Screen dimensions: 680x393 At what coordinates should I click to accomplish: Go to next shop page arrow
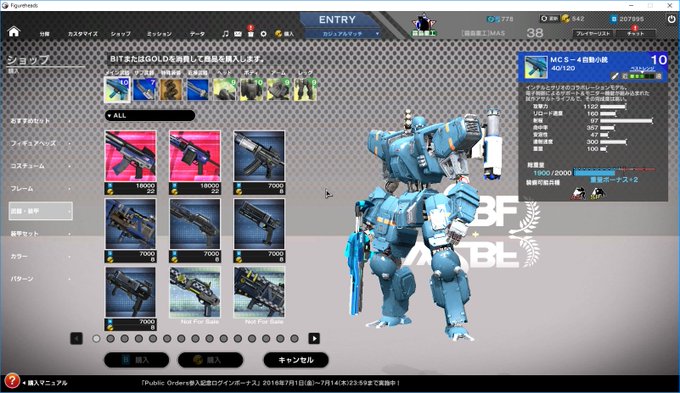point(314,338)
